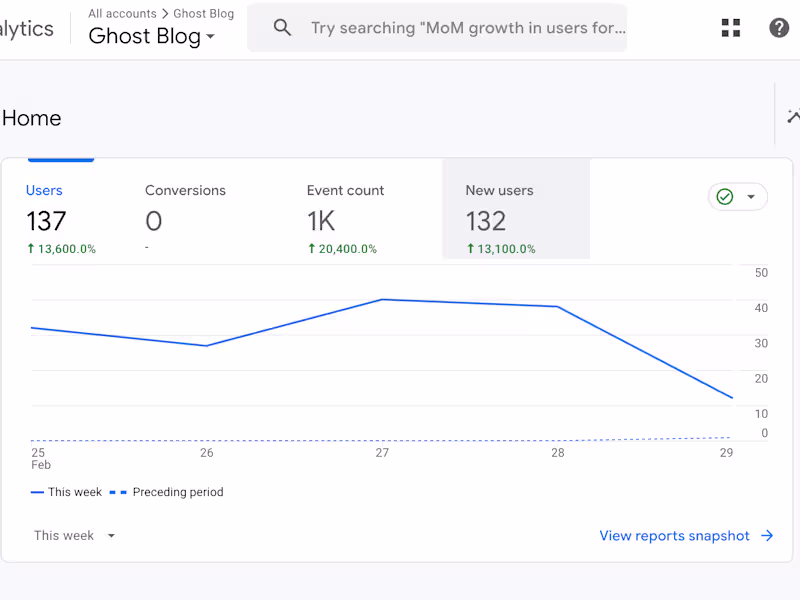Click the search magnifier icon
800x600 pixels.
[281, 27]
